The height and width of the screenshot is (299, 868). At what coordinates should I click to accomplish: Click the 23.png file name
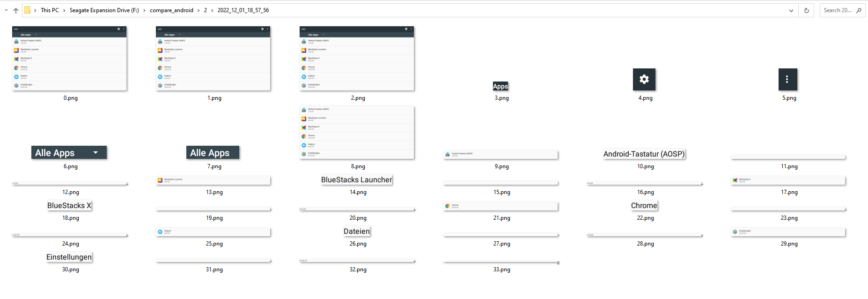point(789,218)
